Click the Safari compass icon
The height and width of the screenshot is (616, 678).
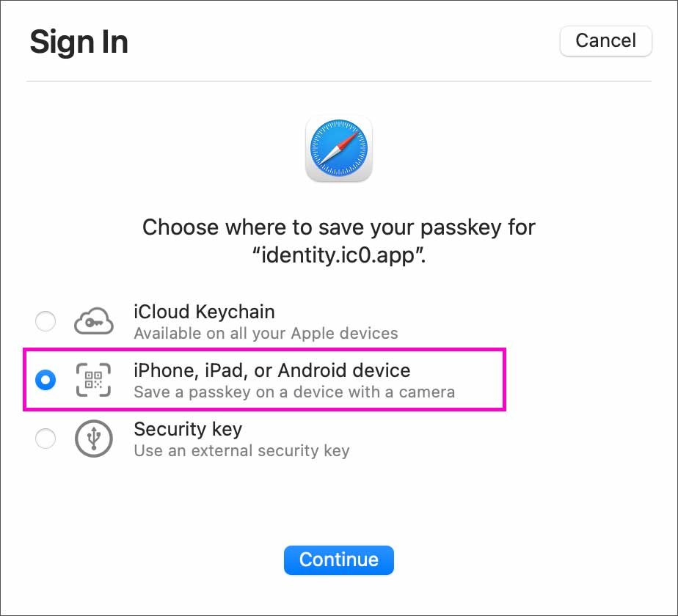coord(338,148)
